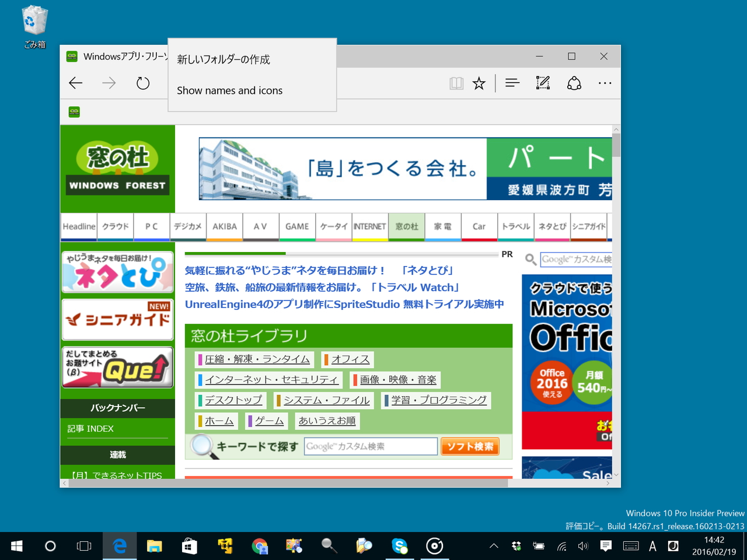Switch to the GAME category tab
The width and height of the screenshot is (747, 560).
click(297, 226)
